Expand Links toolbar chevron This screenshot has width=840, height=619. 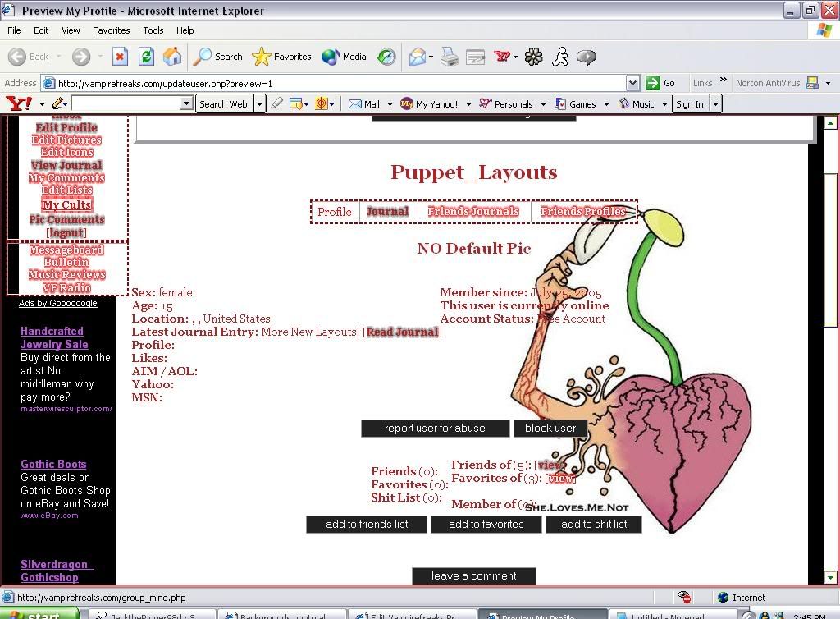coord(724,80)
